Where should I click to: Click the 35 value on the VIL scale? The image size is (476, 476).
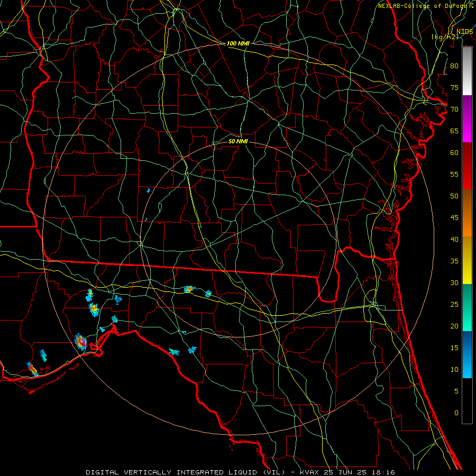tap(454, 261)
